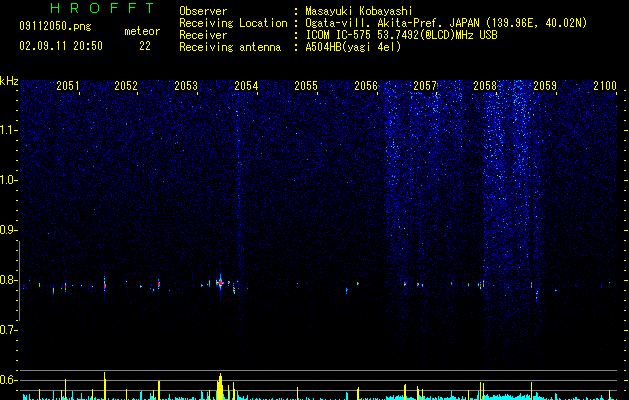Click the "Receiving Location" label
The image size is (629, 400).
pos(233,23)
